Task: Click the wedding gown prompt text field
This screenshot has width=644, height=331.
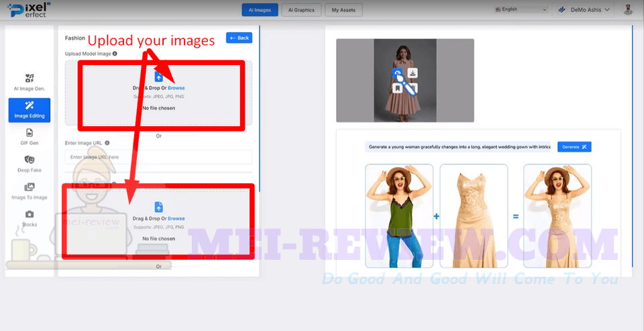Action: click(458, 147)
